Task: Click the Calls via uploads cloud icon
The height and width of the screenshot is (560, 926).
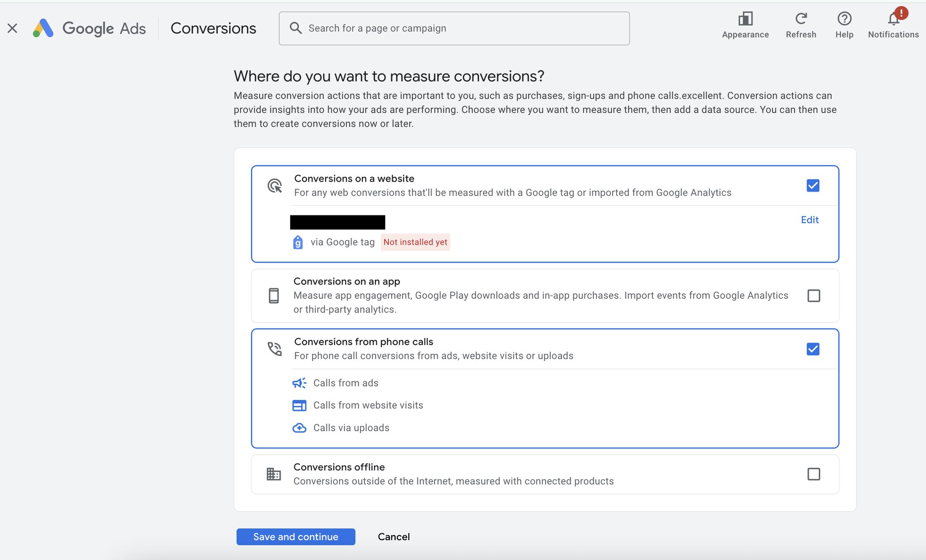Action: [x=299, y=428]
